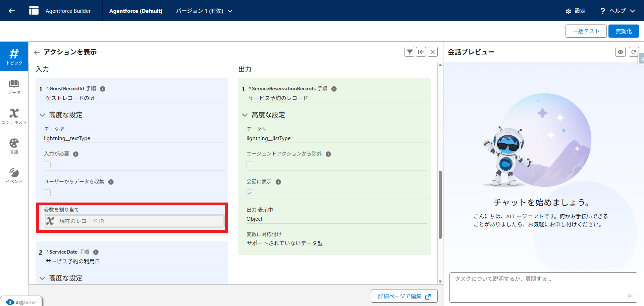Screen dimensions: 644x306
Task: Open the トピック sidebar tab
Action: 14,56
